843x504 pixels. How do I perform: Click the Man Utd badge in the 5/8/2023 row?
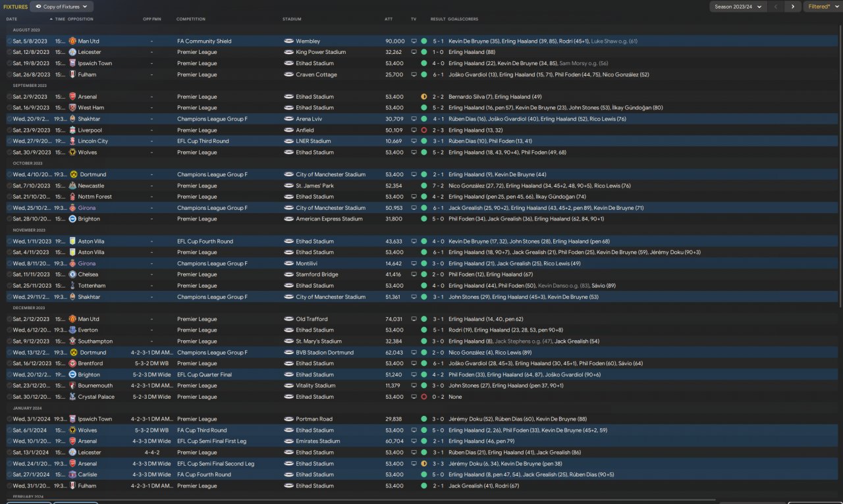pos(72,41)
